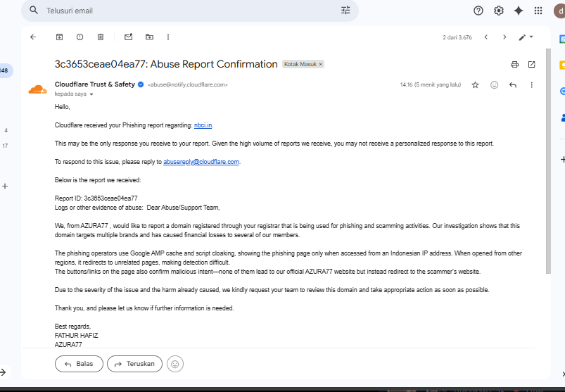Click timestamp 14.16 (5 menit yang lalu)

tap(430, 84)
